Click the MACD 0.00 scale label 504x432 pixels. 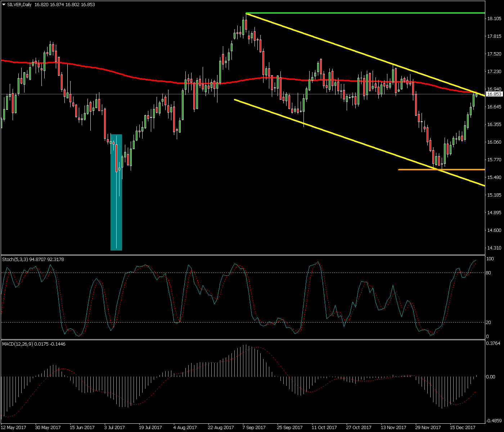[x=490, y=377]
